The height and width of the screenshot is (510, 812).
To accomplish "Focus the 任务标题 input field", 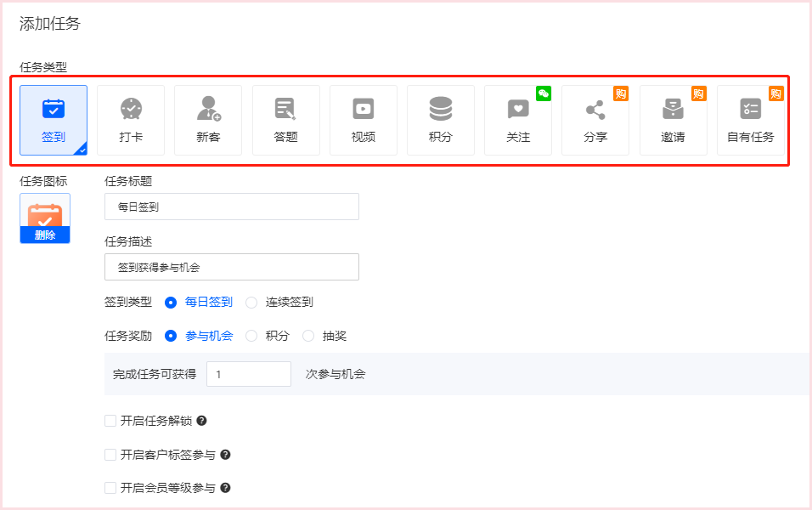I will point(232,207).
